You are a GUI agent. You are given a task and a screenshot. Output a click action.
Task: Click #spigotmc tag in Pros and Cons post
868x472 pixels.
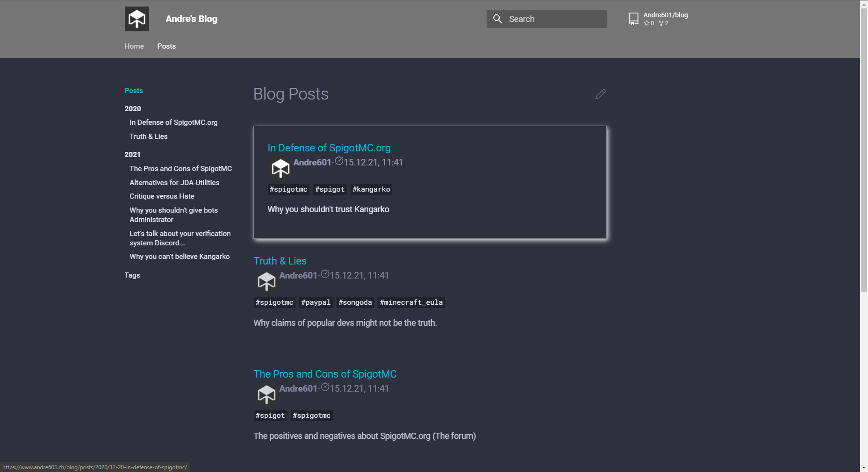312,415
